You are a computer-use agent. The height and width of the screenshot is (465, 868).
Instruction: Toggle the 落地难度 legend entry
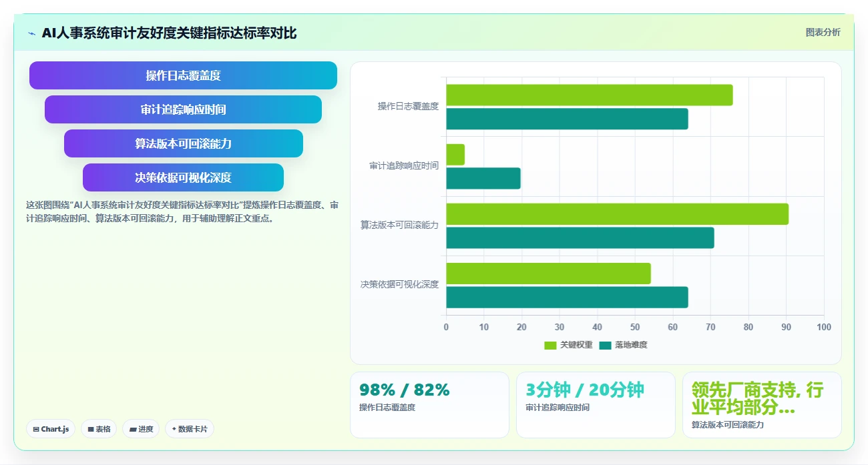[x=623, y=345]
